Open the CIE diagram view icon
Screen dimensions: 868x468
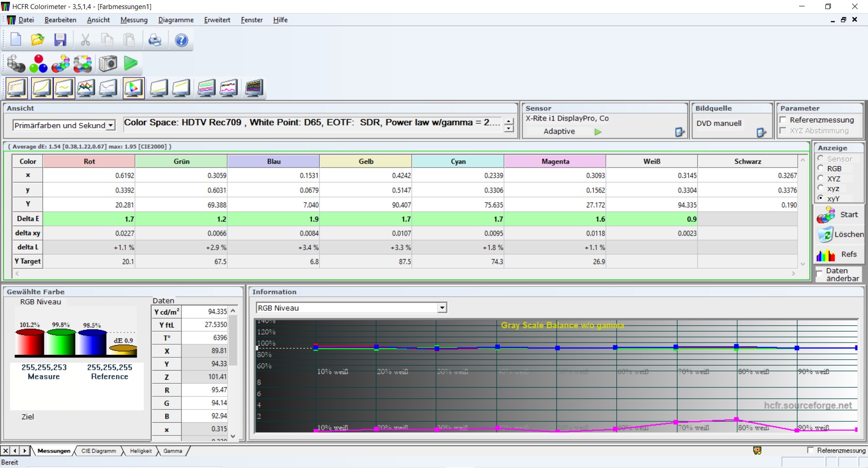point(134,88)
